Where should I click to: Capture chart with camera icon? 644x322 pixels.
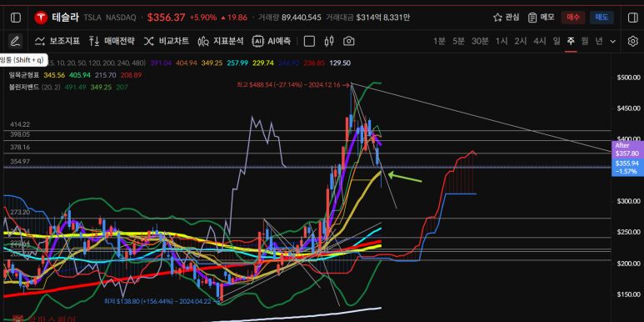pos(349,41)
